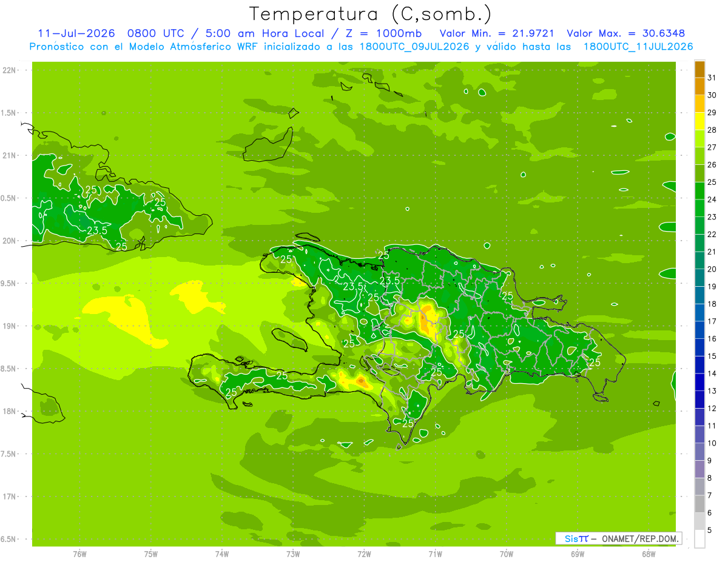Click the '8.5N' latitude label
The width and height of the screenshot is (728, 562).
(9, 369)
